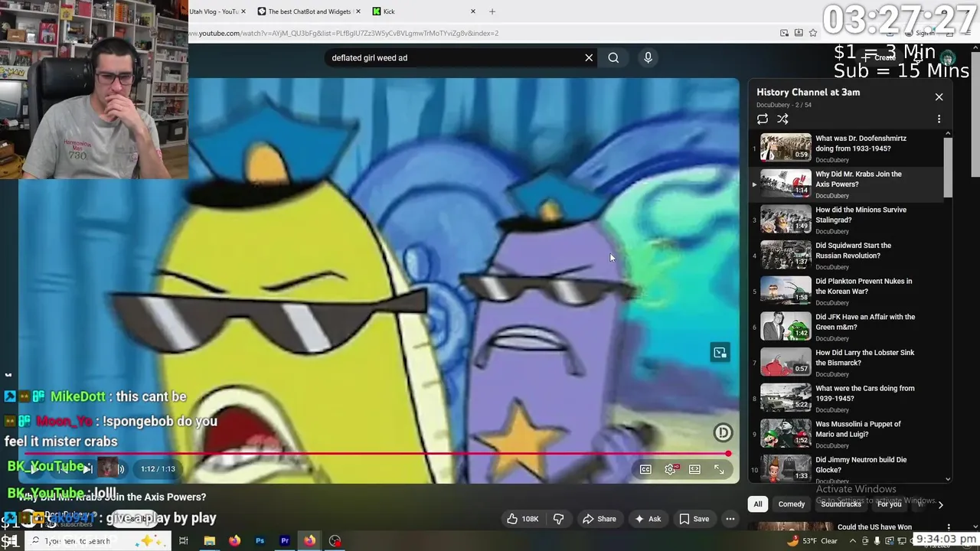Select the All filter chip
980x551 pixels.
[757, 504]
